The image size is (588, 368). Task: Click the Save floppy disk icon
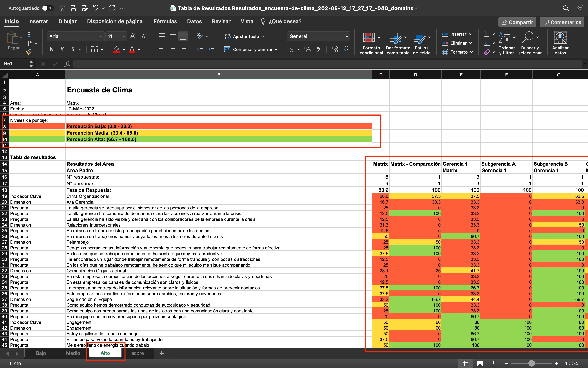73,8
